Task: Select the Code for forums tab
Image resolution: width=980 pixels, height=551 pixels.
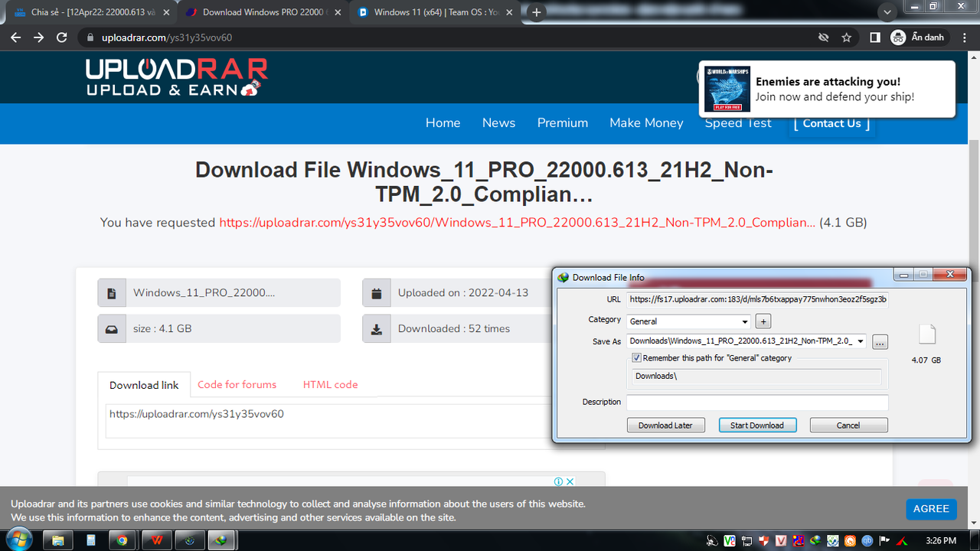Action: [237, 384]
